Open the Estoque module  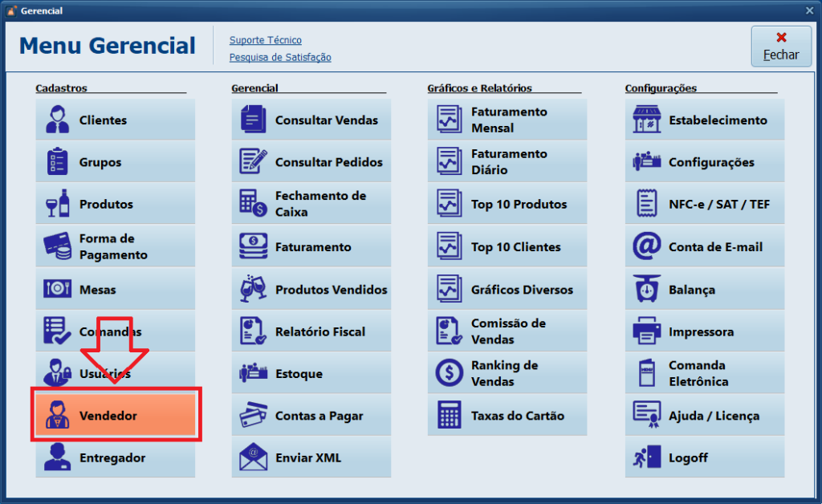click(x=311, y=374)
